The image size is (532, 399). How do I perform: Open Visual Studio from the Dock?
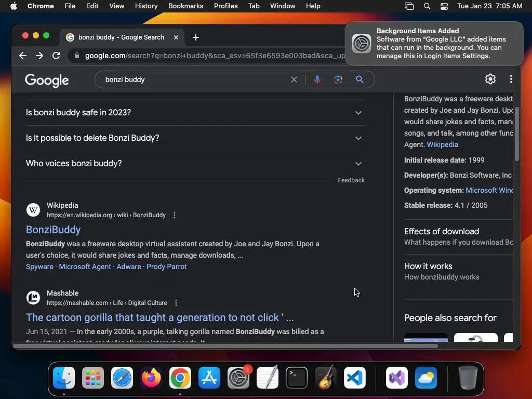click(x=397, y=378)
